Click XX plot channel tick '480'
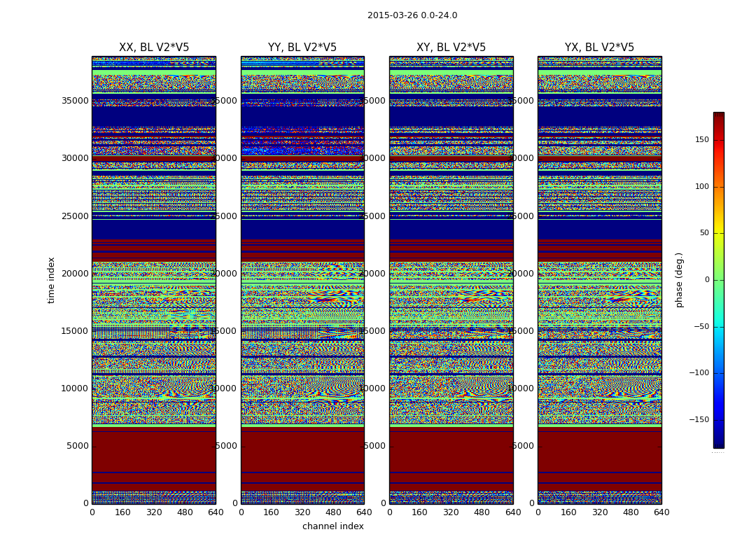 point(185,512)
